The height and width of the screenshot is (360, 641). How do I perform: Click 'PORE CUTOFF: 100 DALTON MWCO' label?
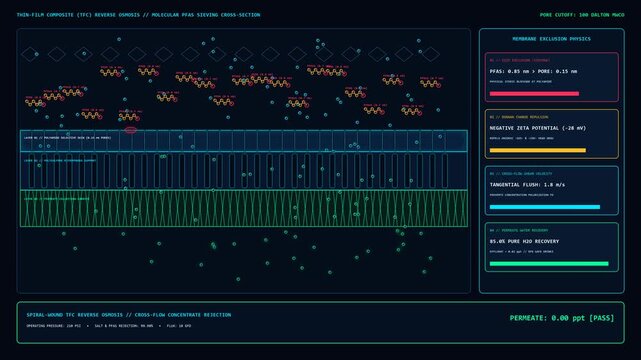pyautogui.click(x=582, y=15)
